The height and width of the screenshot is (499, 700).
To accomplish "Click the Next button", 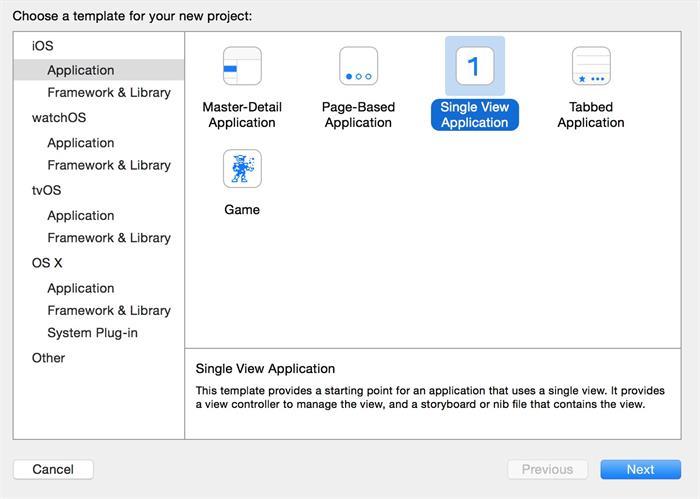I will (640, 469).
